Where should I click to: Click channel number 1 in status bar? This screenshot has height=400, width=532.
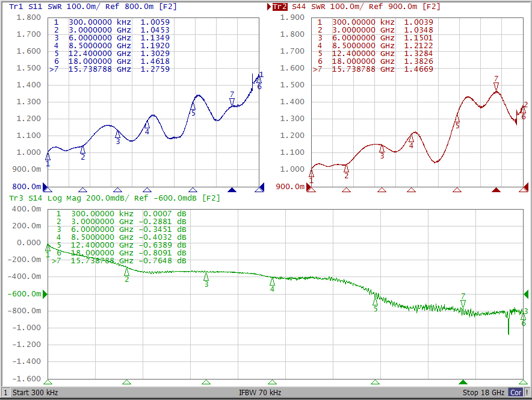click(x=5, y=393)
